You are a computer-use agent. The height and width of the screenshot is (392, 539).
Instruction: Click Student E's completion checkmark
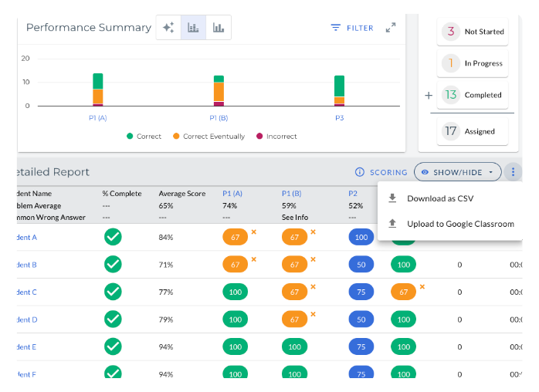pos(113,346)
